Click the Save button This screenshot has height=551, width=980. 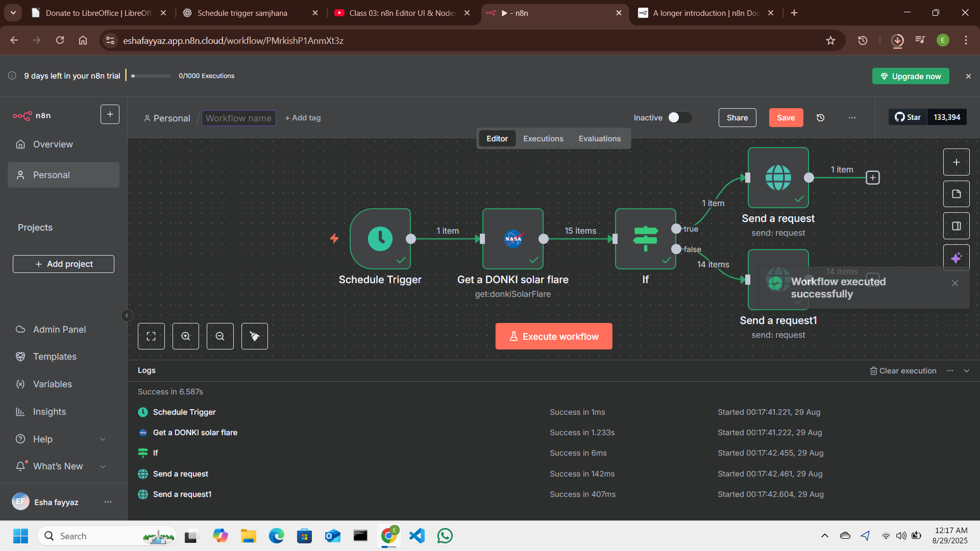786,118
